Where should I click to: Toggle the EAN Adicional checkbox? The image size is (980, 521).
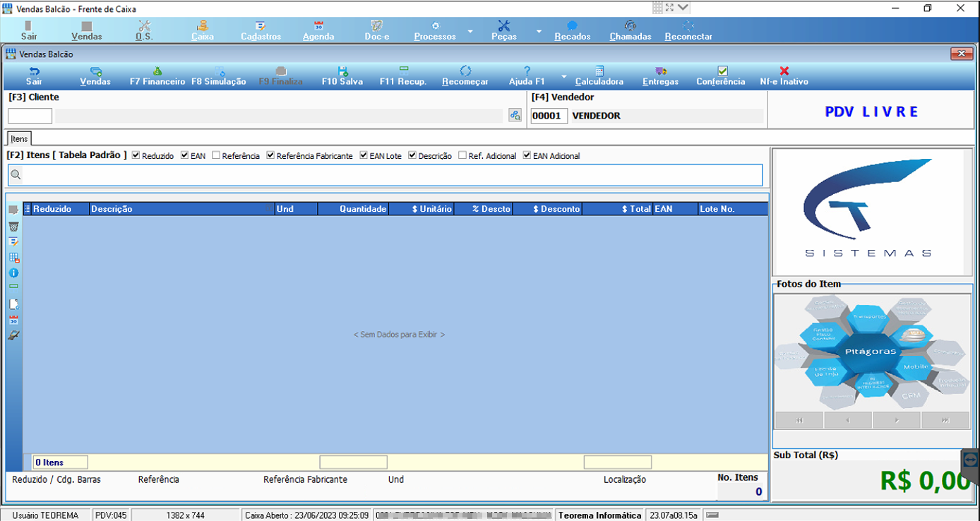[x=527, y=155]
